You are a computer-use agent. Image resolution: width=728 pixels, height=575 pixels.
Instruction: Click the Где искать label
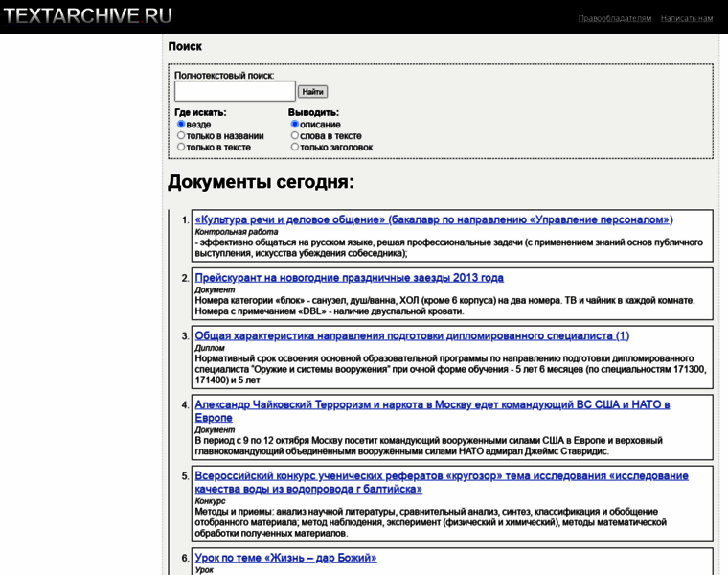[x=200, y=112]
